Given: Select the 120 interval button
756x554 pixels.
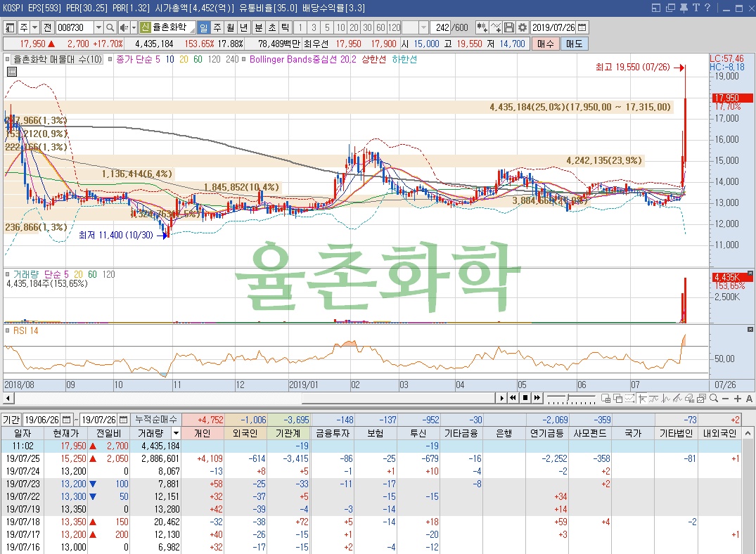Looking at the screenshot, I should click(x=395, y=27).
